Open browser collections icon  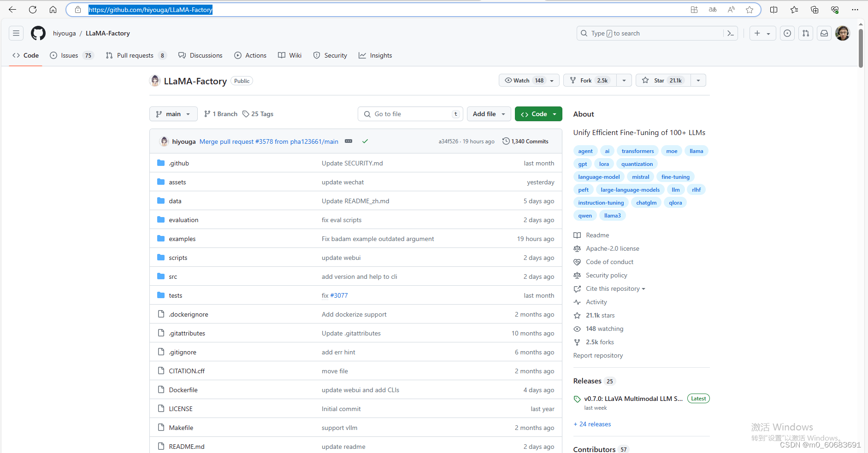point(815,10)
